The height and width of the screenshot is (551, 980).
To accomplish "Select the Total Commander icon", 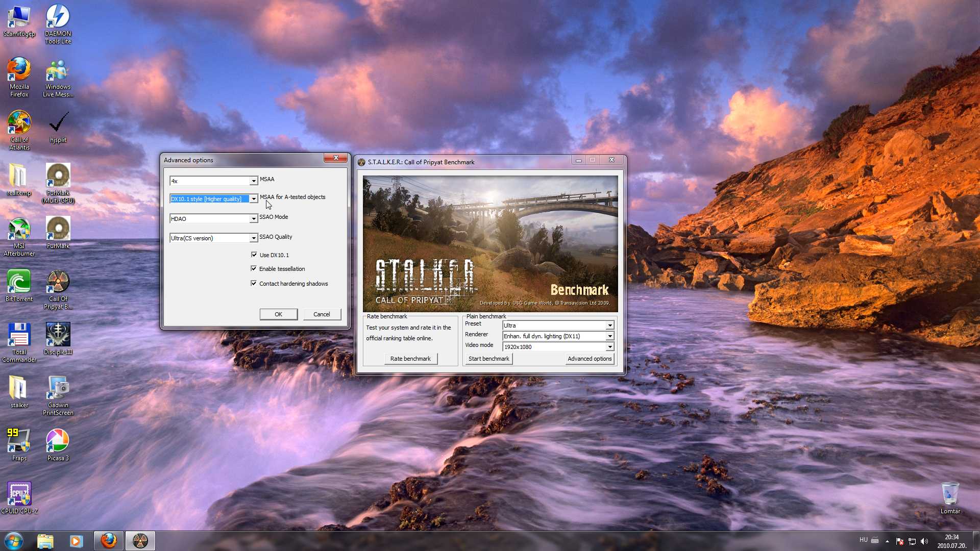I will (x=19, y=343).
